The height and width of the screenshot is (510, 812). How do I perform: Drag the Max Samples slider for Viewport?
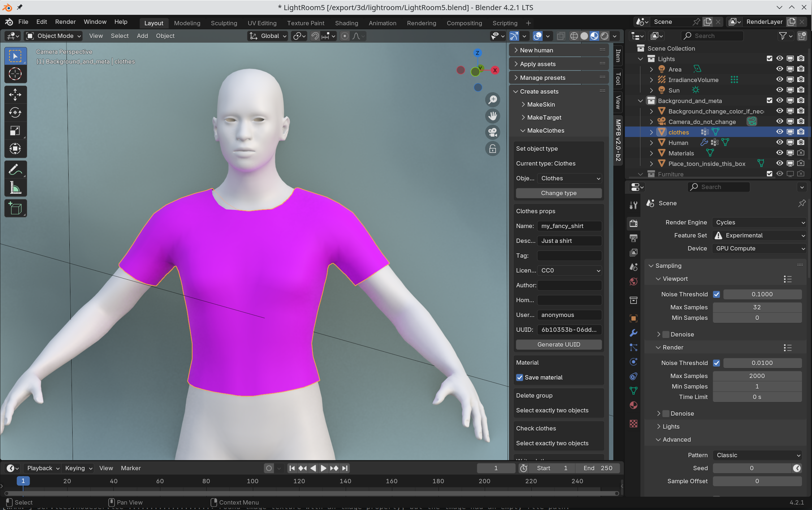(757, 307)
